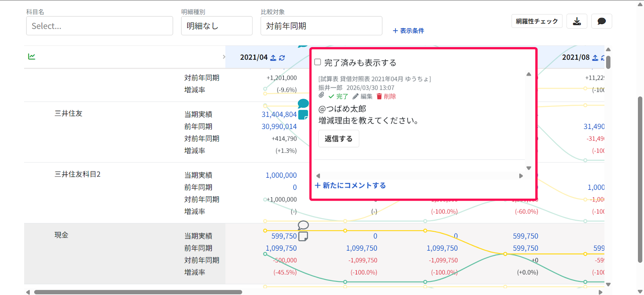Click the (-60.0%) rate value

(526, 212)
